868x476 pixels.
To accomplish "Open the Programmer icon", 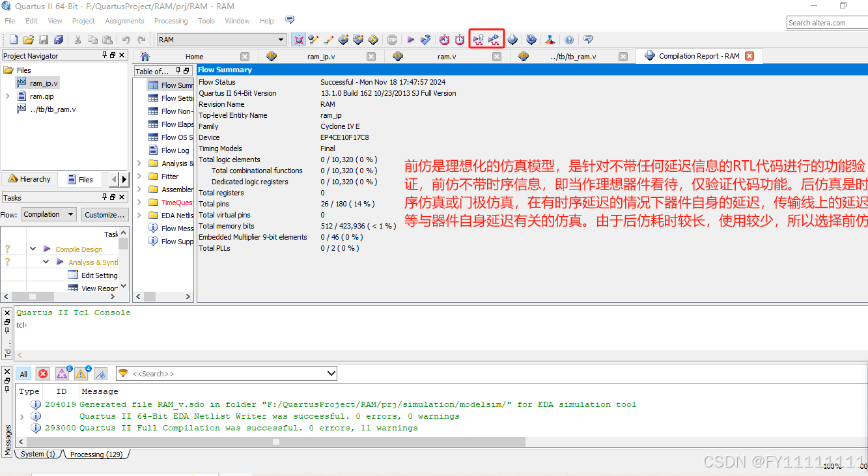I will click(531, 40).
